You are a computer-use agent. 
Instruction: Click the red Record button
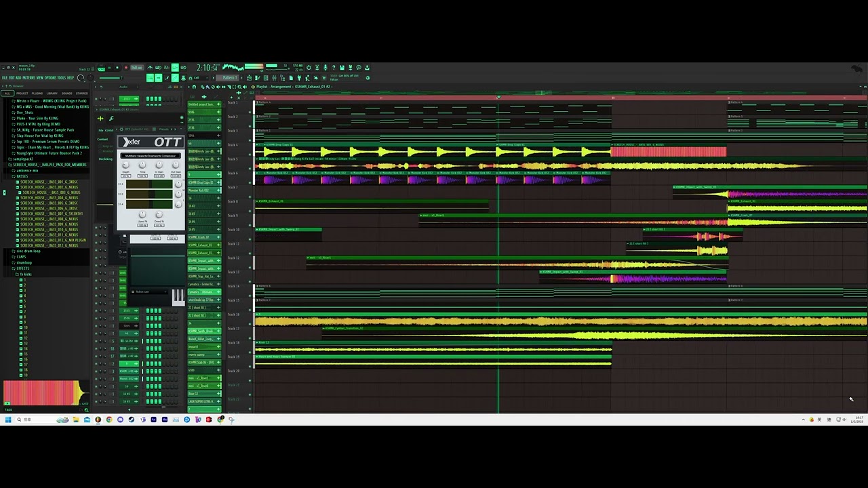pyautogui.click(x=125, y=68)
